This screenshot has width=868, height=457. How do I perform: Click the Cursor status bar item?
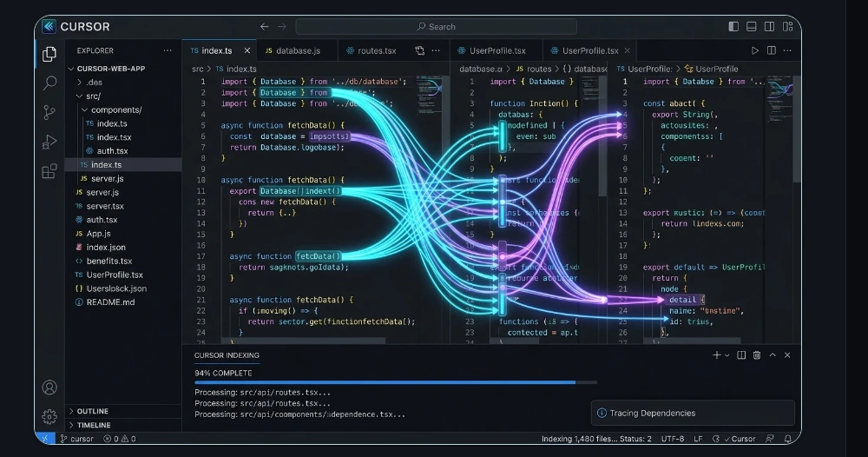(x=739, y=439)
